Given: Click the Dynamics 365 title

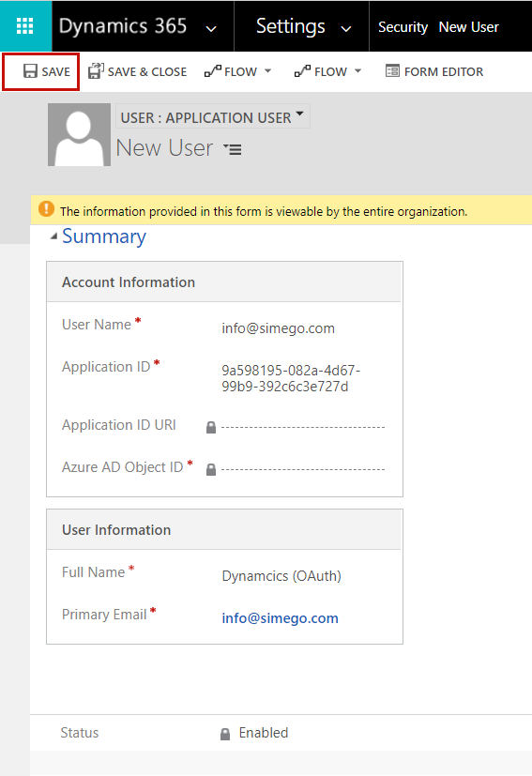Looking at the screenshot, I should (123, 25).
